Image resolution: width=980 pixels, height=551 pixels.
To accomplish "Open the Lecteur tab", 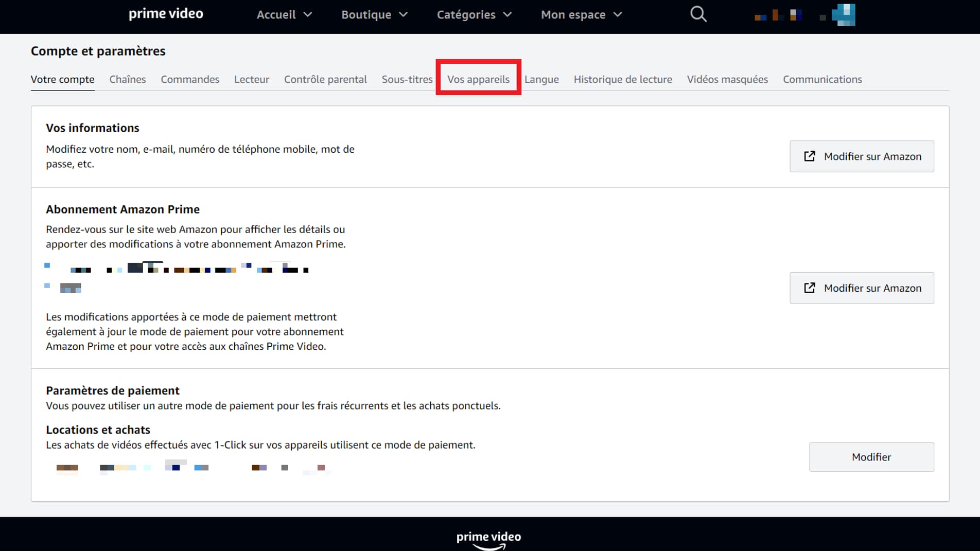I will click(252, 79).
